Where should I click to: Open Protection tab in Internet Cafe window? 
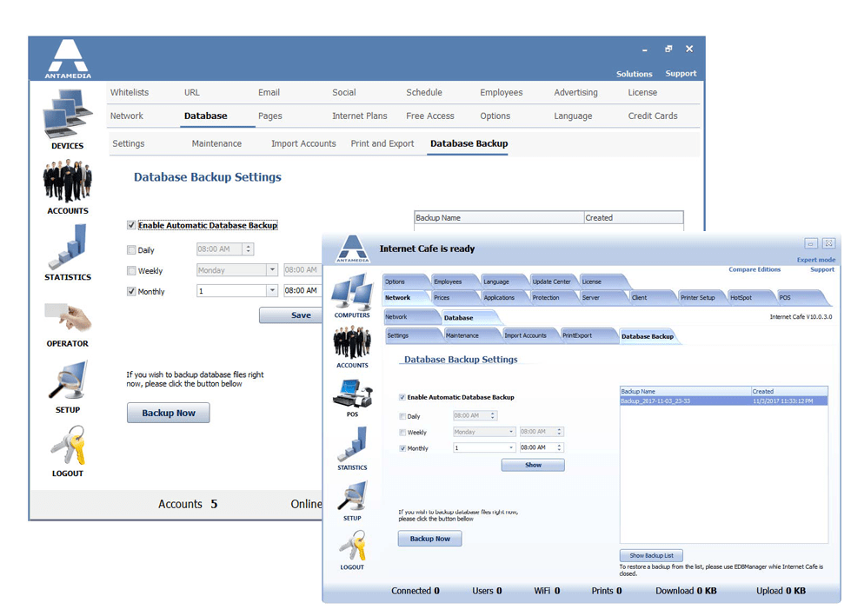click(x=545, y=297)
